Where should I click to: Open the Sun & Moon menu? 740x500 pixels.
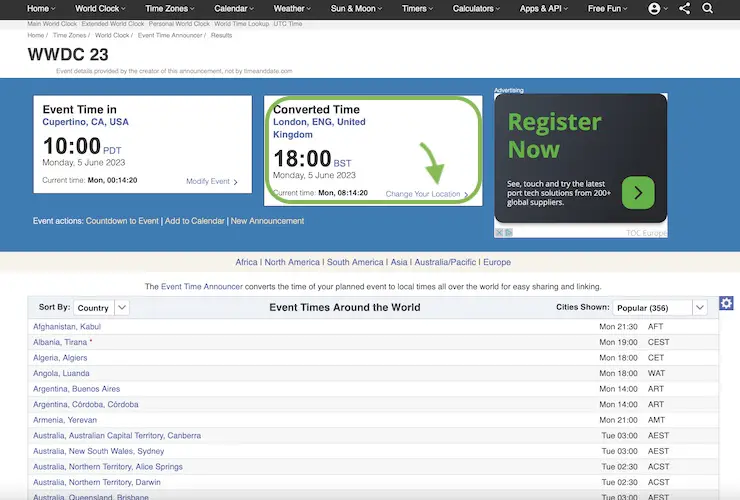358,9
